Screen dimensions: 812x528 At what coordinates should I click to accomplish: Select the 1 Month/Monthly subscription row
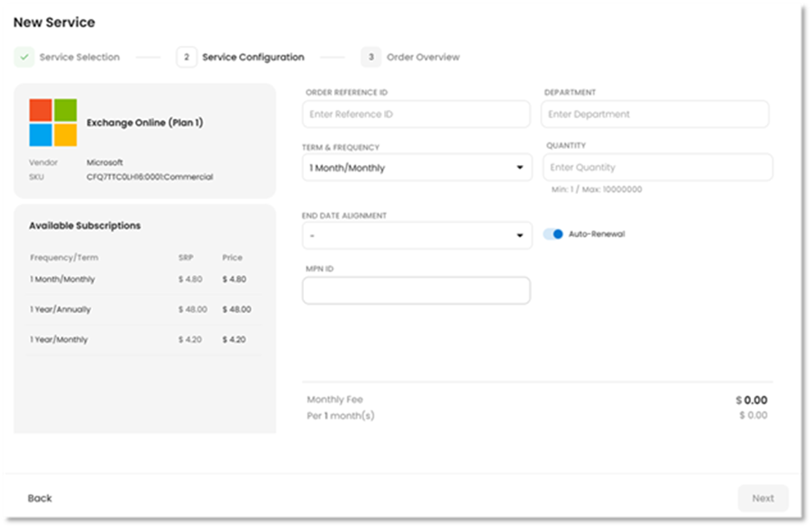point(143,280)
